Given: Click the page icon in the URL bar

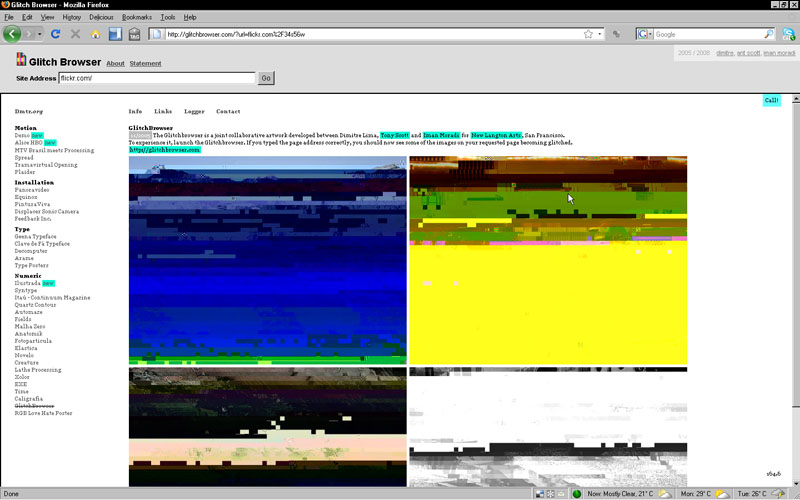Looking at the screenshot, I should coord(157,34).
